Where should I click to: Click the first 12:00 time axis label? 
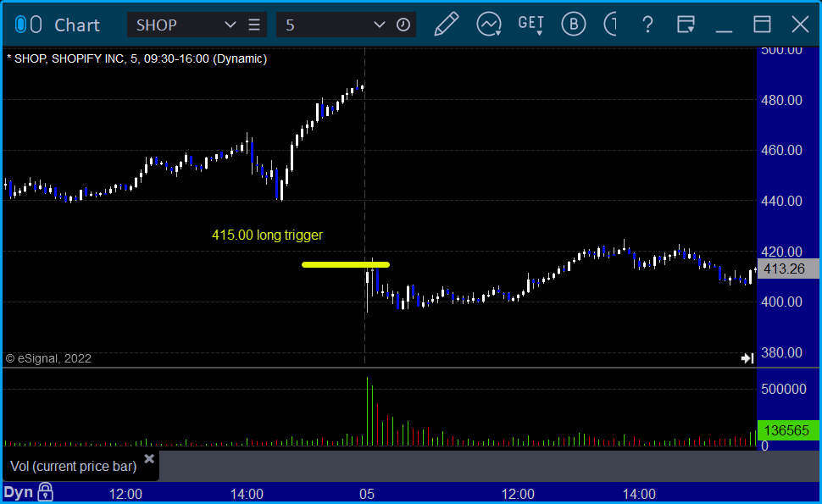pos(125,494)
